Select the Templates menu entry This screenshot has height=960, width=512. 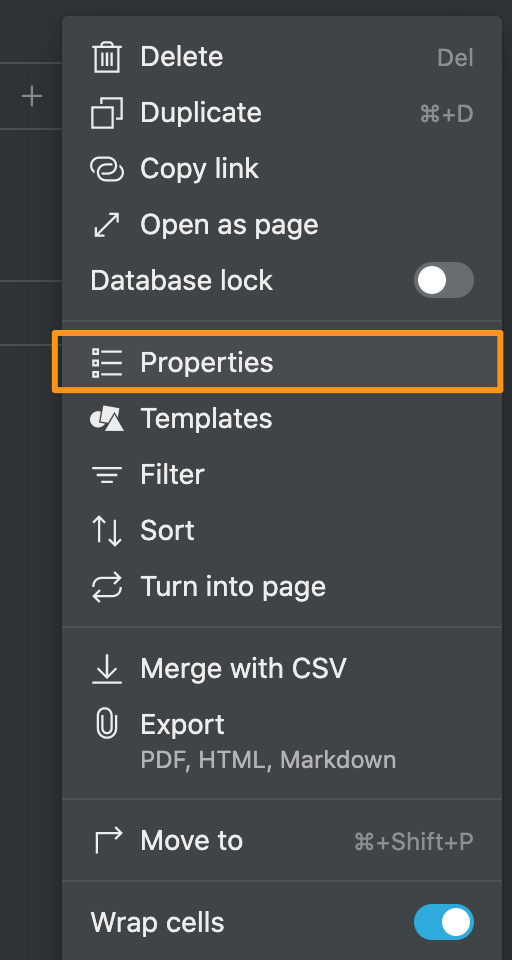[x=282, y=419]
